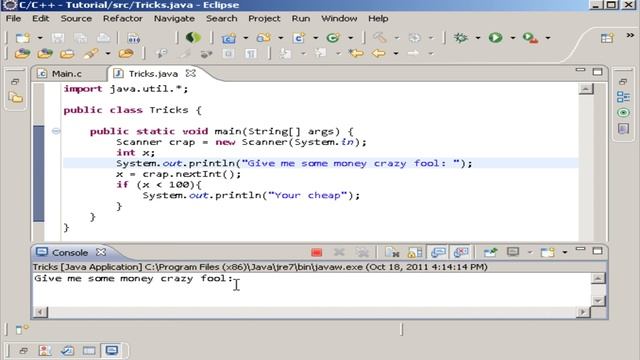Click the New C Source File icon

point(299,38)
